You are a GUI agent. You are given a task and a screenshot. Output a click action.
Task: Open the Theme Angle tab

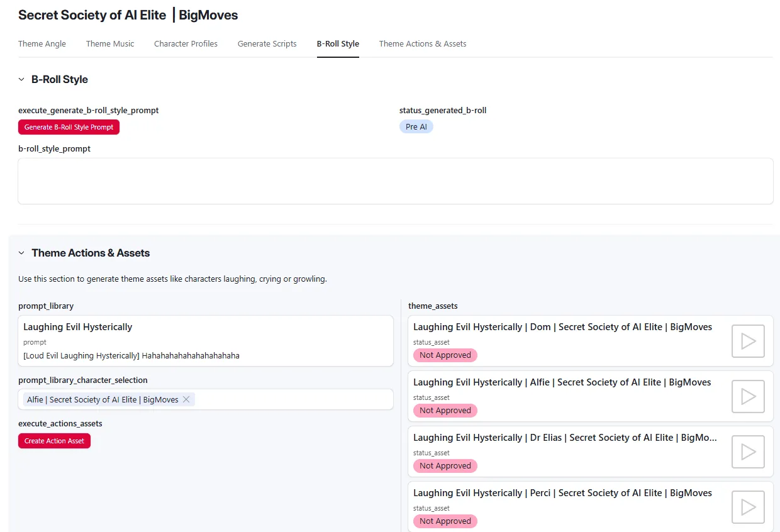(x=42, y=44)
